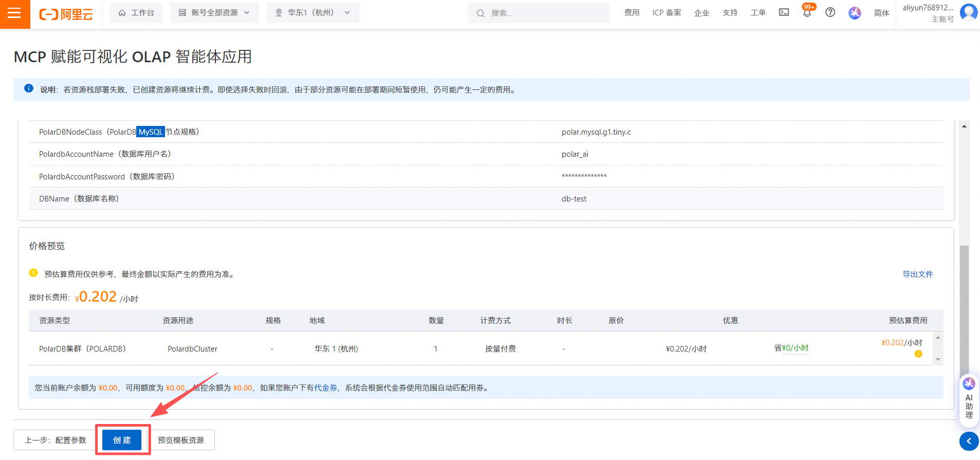Click the PolarDB集群（POLARDB） resource cell
Image resolution: width=980 pixels, height=460 pixels.
coord(83,348)
